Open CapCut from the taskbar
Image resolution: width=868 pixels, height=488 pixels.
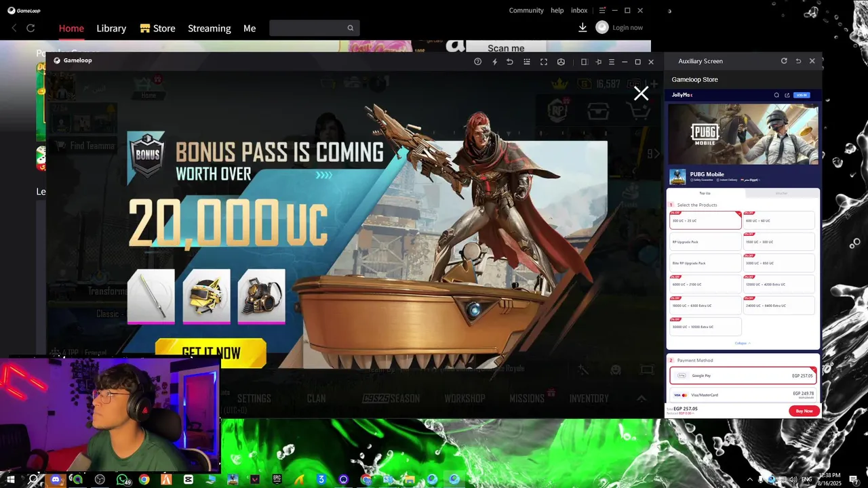(x=188, y=479)
